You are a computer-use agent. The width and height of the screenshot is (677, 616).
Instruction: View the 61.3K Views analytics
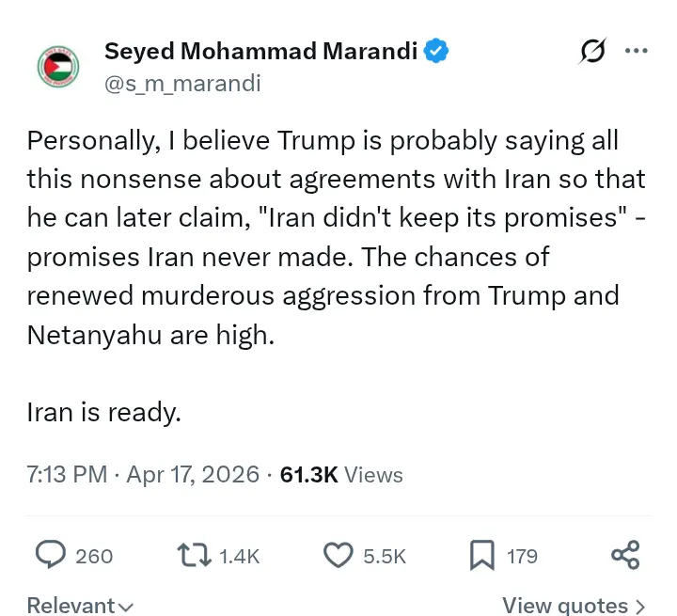(x=341, y=475)
